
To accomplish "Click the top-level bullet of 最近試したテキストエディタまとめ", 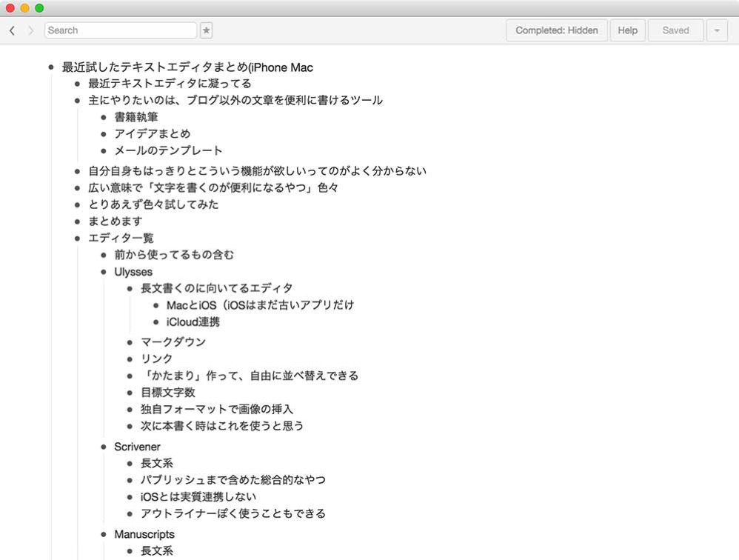I will 51,67.
